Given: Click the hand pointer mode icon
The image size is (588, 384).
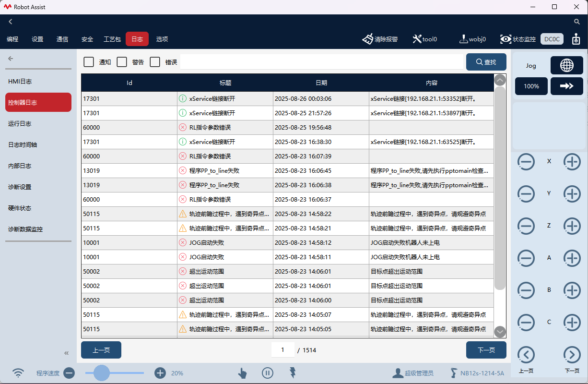Looking at the screenshot, I should point(243,373).
